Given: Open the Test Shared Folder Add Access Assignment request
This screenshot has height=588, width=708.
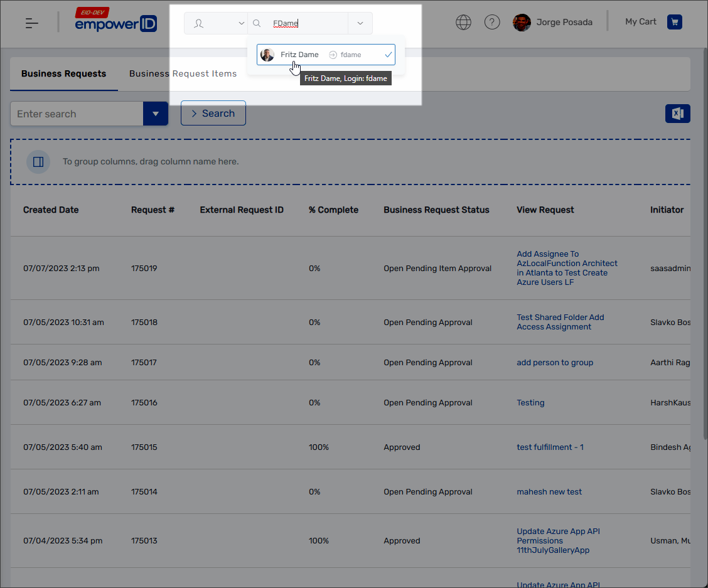Looking at the screenshot, I should [560, 322].
